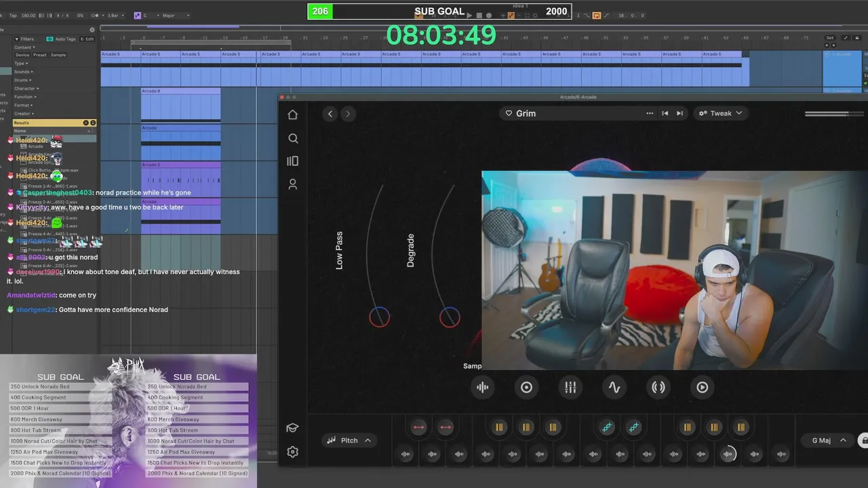Open Arcade settings gear

pos(292,451)
